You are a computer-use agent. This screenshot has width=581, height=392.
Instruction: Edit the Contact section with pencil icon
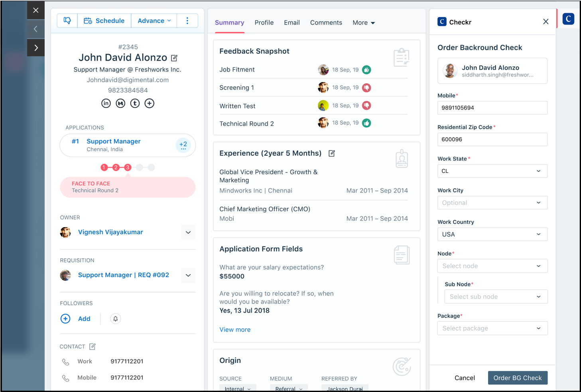coord(93,347)
